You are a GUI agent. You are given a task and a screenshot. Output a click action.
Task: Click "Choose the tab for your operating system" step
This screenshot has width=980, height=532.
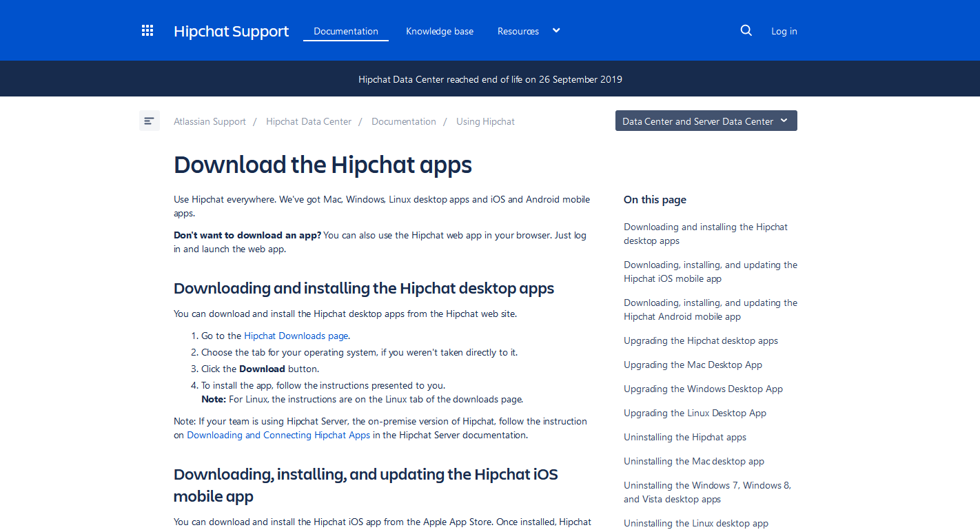click(359, 352)
